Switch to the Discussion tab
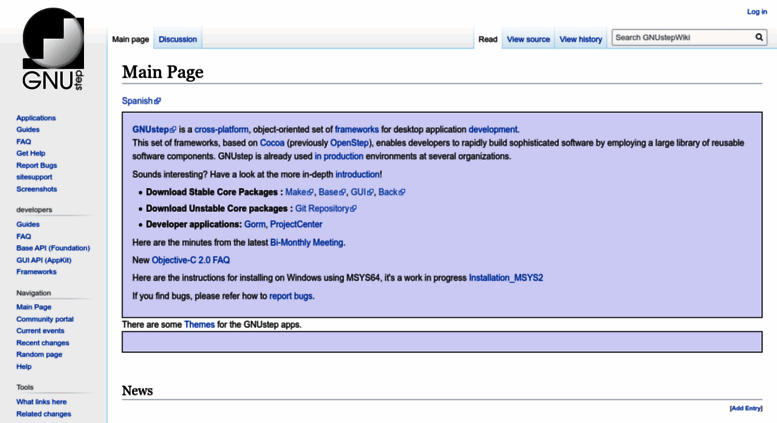777x423 pixels. point(177,39)
